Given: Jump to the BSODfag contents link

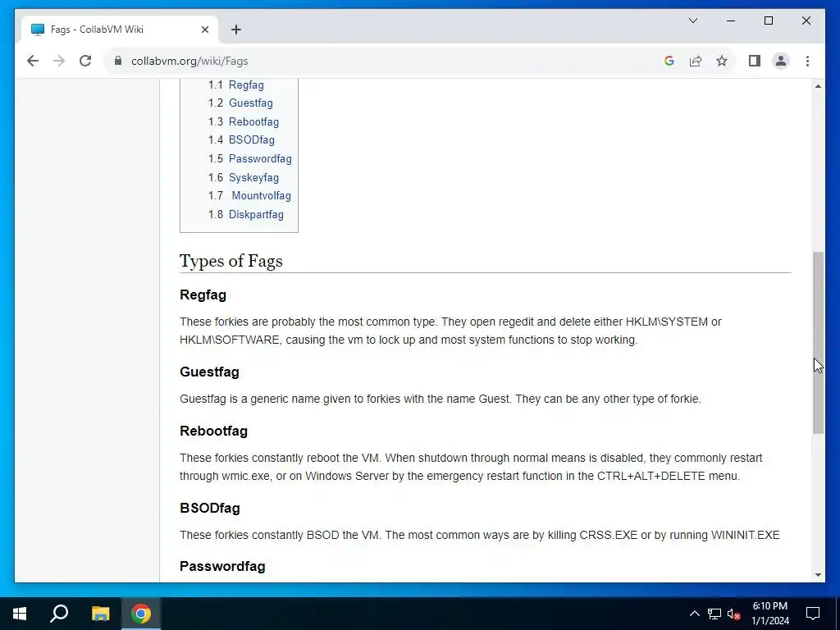Looking at the screenshot, I should point(252,139).
